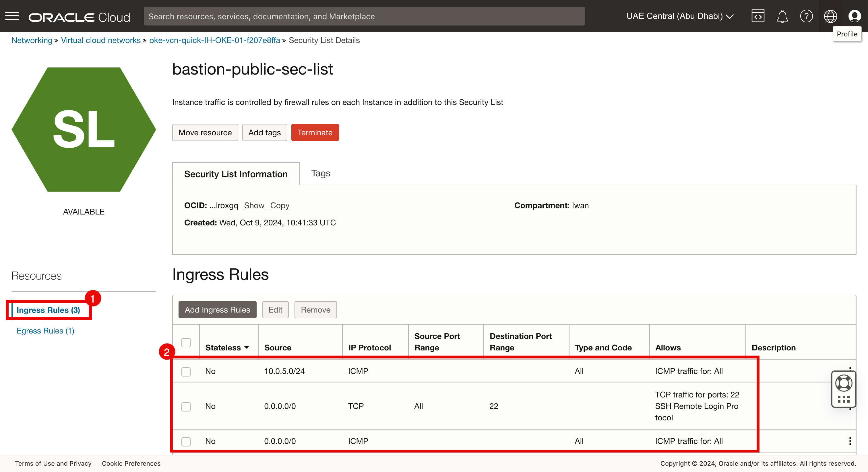
Task: Click the lifebuoy support widget
Action: [843, 383]
